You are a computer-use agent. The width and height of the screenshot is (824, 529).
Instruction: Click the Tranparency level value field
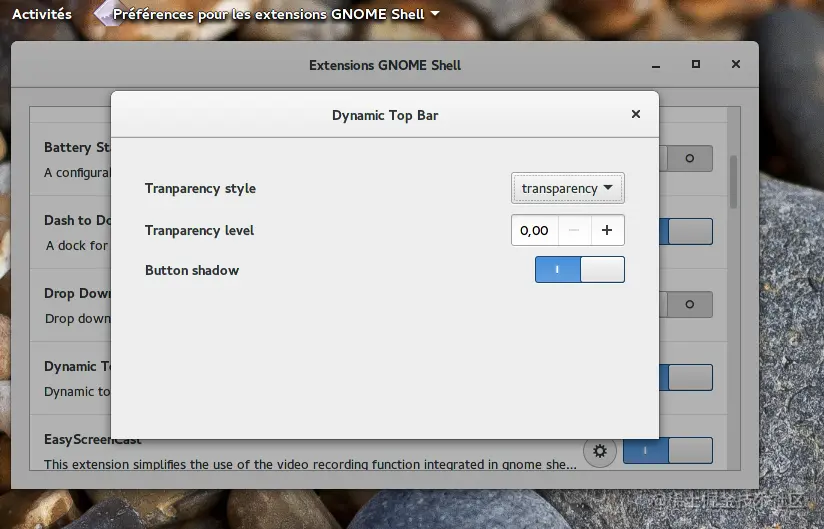pos(534,230)
